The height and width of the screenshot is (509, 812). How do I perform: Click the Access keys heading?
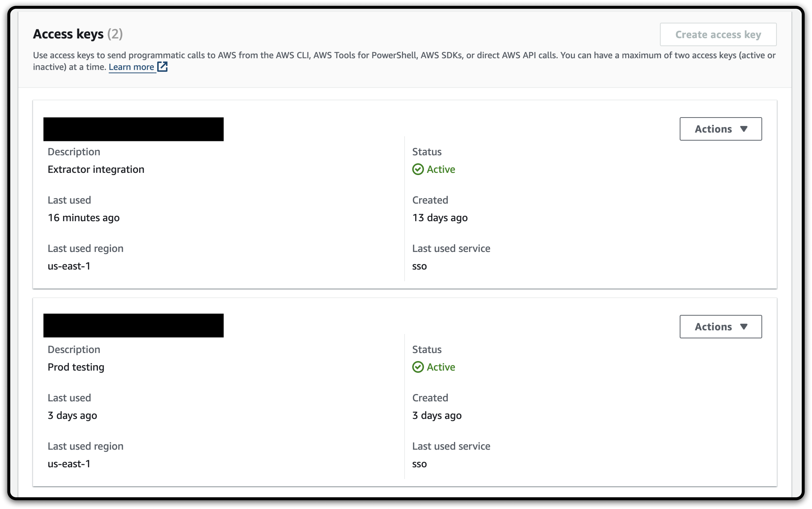(x=68, y=34)
